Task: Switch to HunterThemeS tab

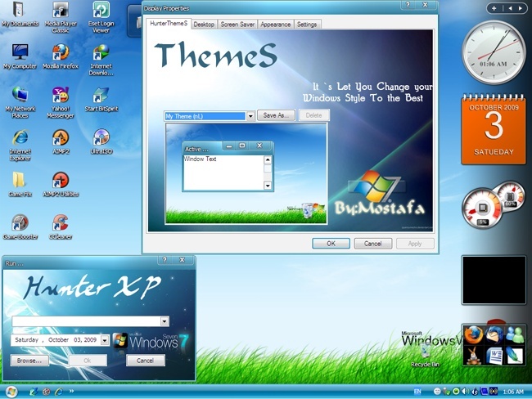Action: coord(169,24)
